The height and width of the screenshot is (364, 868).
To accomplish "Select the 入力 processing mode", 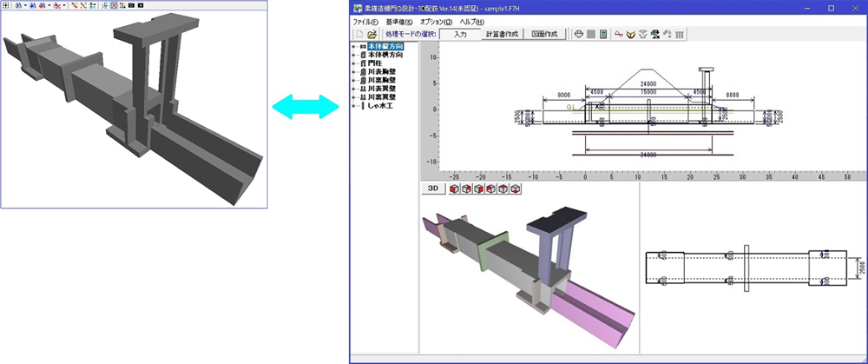I will 459,35.
